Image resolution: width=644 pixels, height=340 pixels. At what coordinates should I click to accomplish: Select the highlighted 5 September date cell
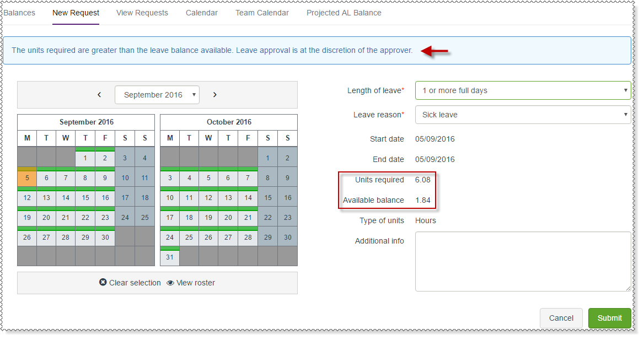[x=27, y=178]
